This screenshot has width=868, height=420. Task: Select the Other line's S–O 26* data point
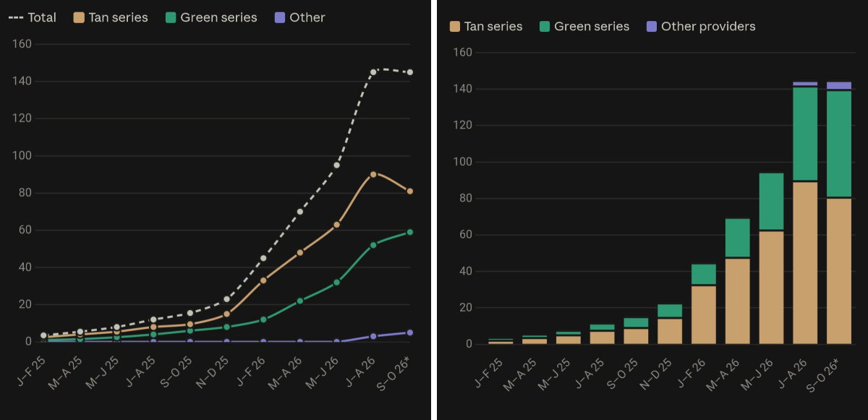410,333
